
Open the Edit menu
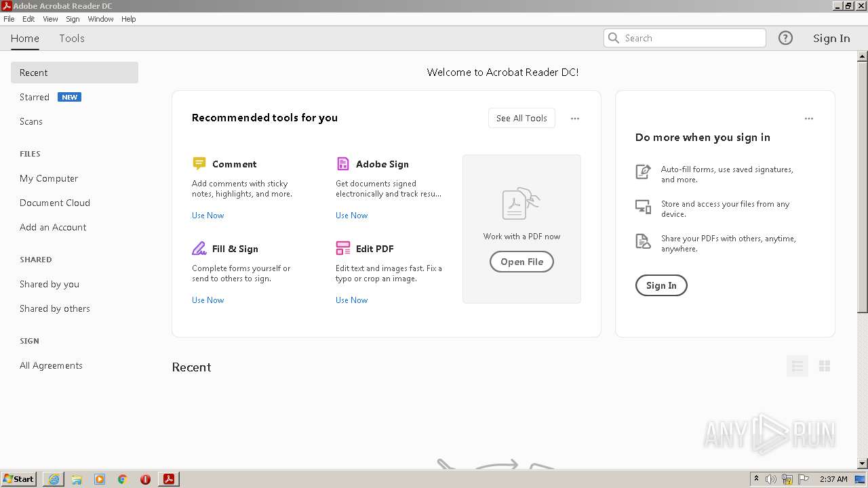(x=28, y=19)
